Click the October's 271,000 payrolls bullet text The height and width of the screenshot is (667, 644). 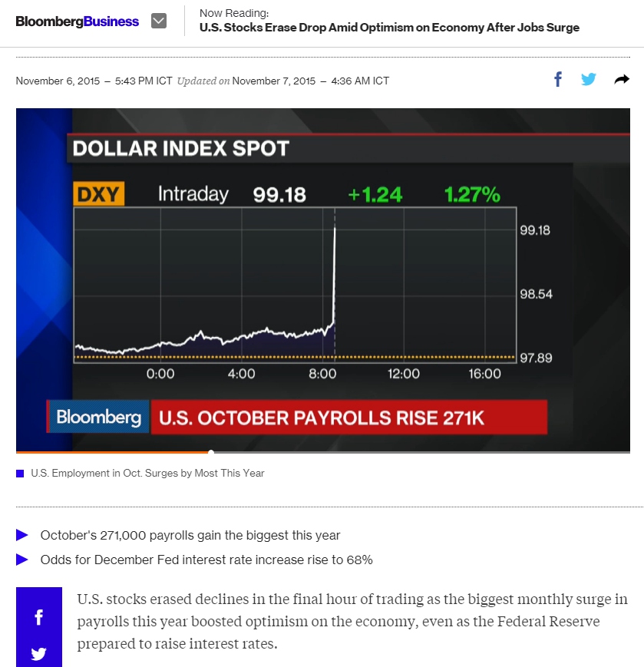(x=190, y=535)
